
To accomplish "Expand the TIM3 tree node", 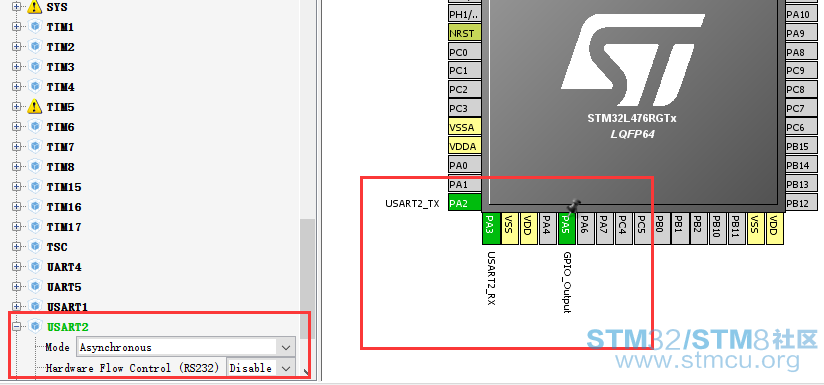I will point(17,67).
